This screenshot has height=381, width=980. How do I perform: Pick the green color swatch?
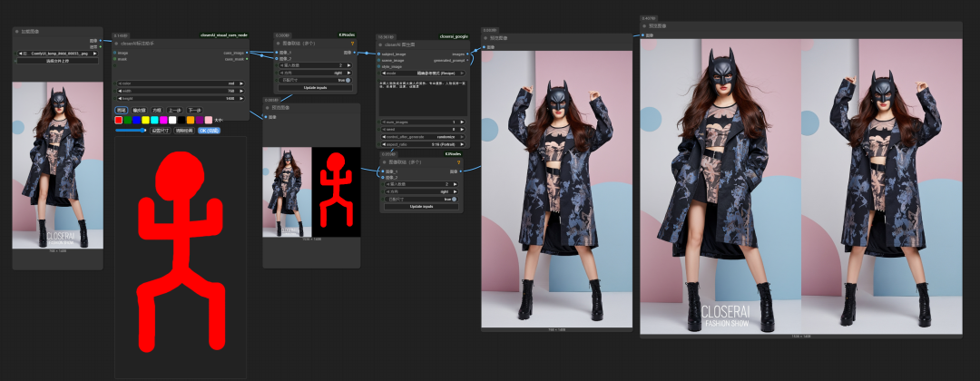coord(128,120)
